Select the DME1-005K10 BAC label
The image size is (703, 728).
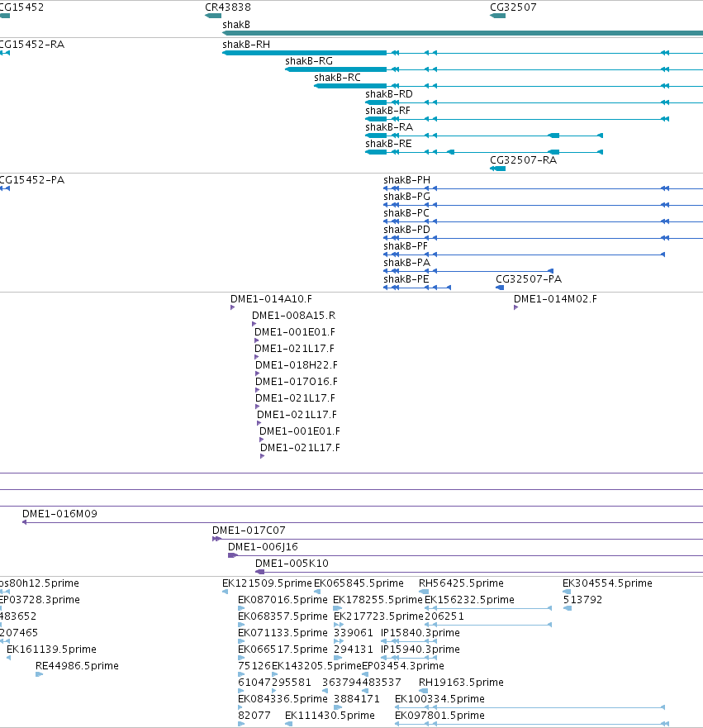(292, 564)
